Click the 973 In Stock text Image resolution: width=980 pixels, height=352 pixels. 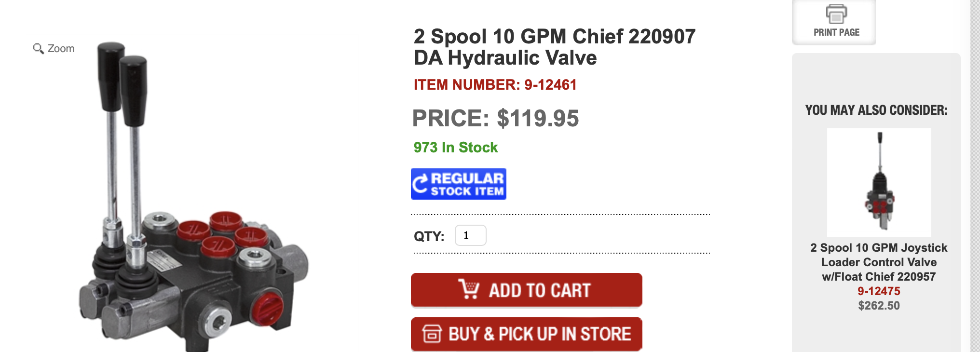tap(455, 147)
